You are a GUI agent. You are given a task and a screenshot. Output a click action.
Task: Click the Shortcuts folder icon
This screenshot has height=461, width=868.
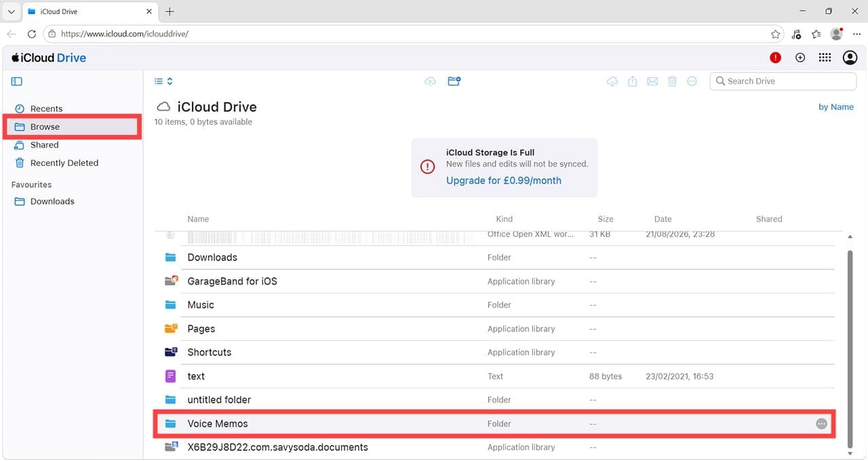(171, 352)
